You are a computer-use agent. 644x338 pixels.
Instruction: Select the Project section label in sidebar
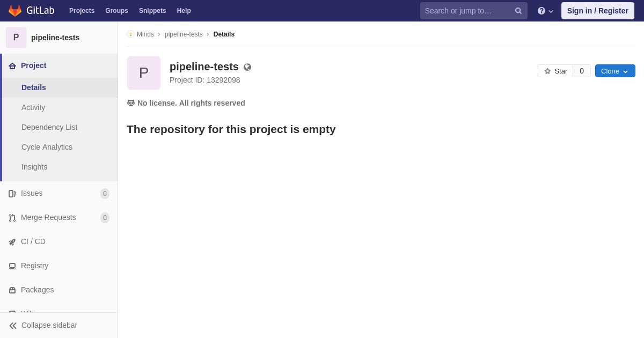pyautogui.click(x=33, y=65)
